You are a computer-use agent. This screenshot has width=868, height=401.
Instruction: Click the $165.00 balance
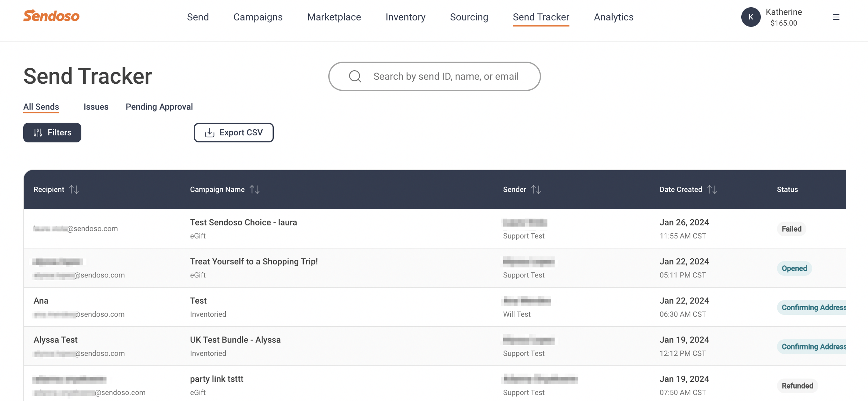click(x=783, y=23)
